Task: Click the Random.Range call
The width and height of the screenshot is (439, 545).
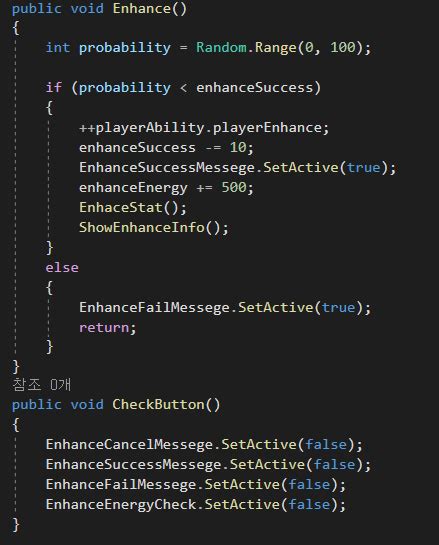Action: 281,47
